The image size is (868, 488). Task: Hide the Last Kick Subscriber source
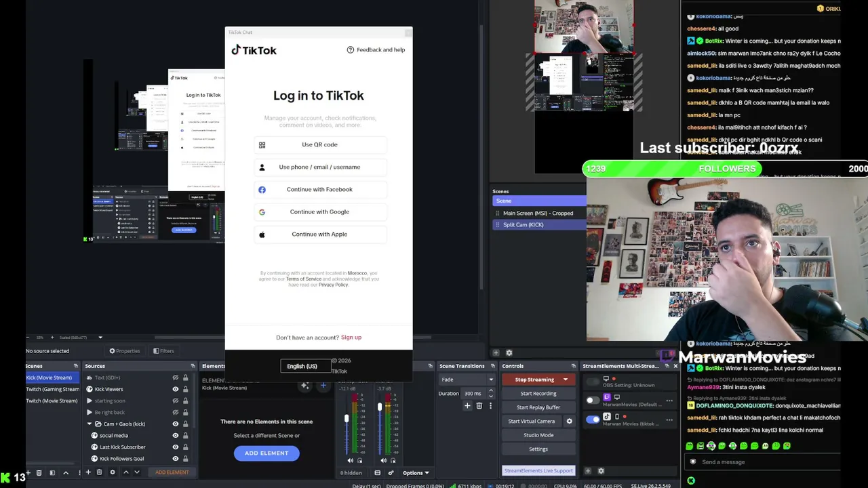(176, 447)
